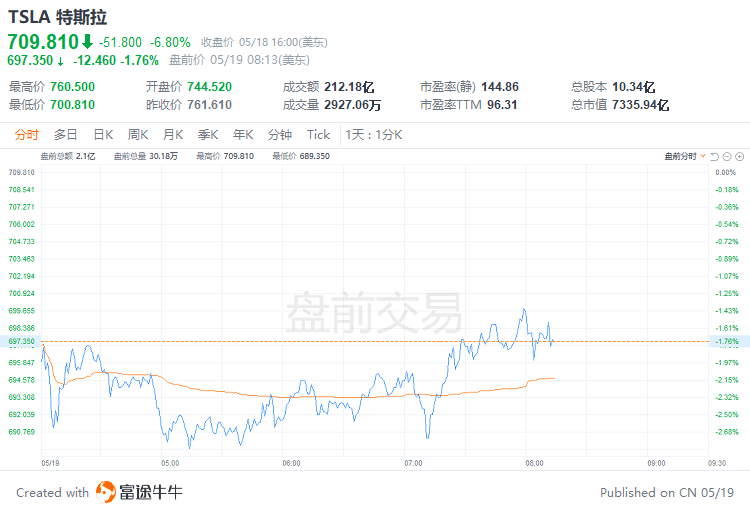The height and width of the screenshot is (513, 750).
Task: Select the 1天：1分K option
Action: 374,135
